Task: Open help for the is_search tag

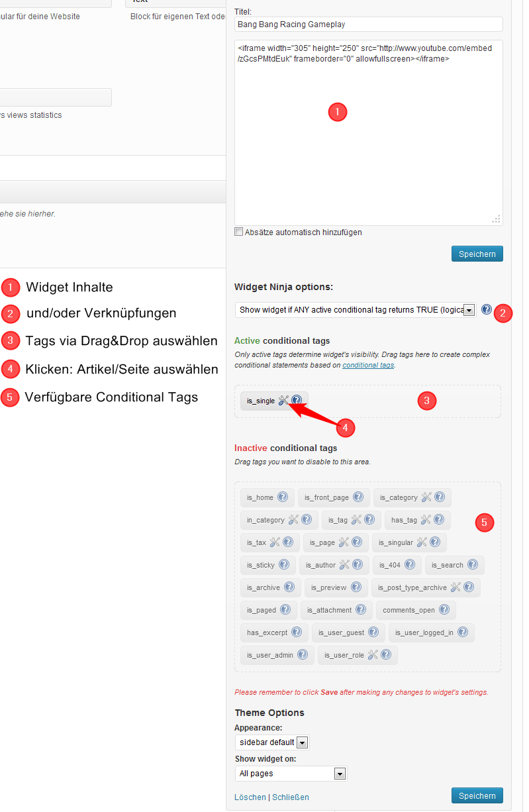Action: click(x=473, y=565)
